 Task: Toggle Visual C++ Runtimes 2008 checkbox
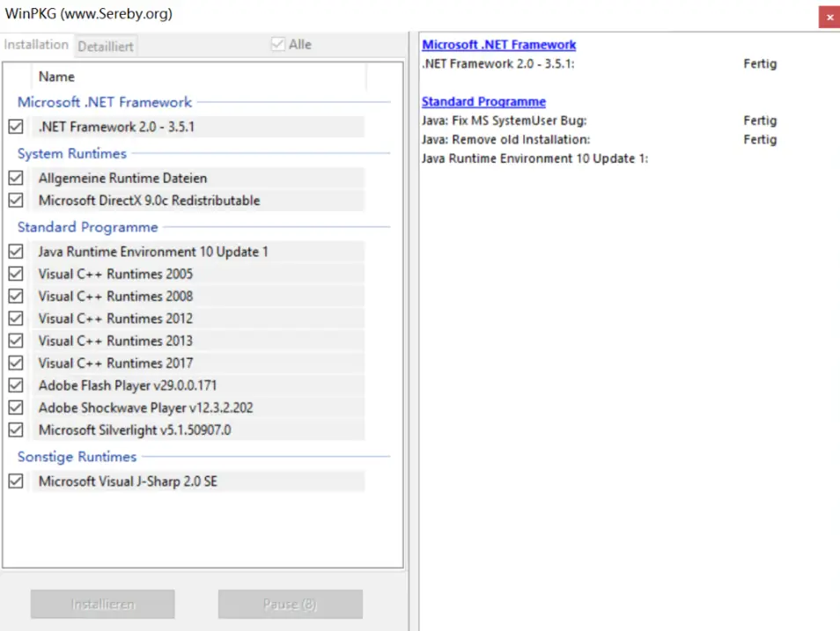click(x=16, y=297)
